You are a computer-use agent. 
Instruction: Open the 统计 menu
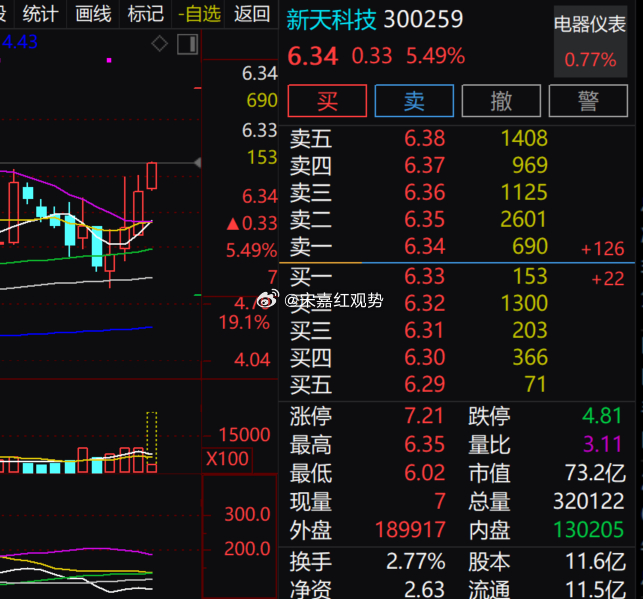[40, 14]
